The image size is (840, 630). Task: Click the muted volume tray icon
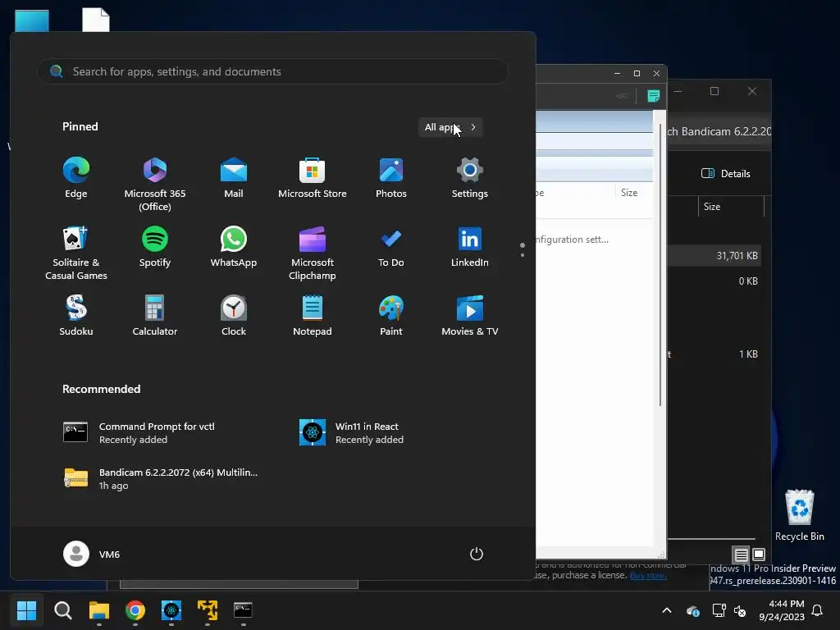click(741, 610)
